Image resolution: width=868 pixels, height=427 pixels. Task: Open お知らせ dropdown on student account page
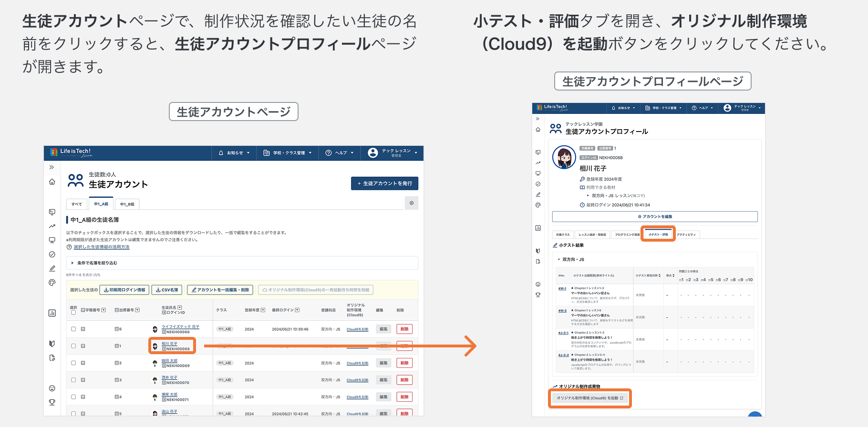tap(234, 153)
